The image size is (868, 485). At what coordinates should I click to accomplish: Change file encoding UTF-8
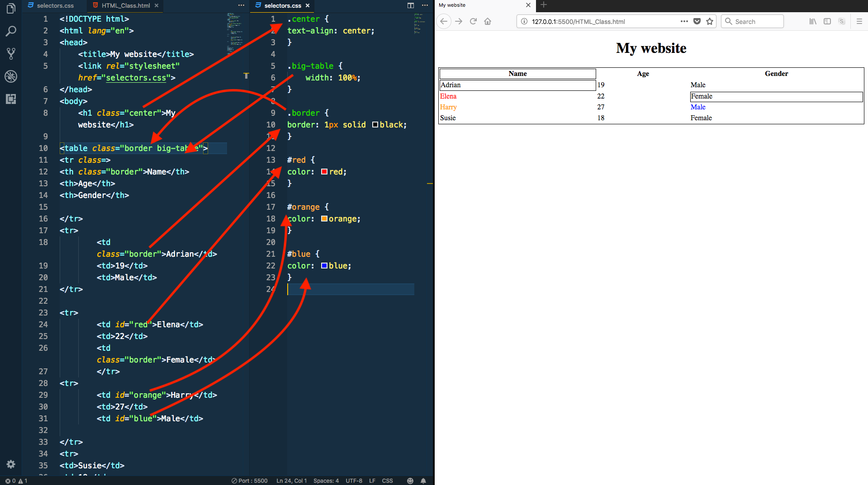point(354,481)
